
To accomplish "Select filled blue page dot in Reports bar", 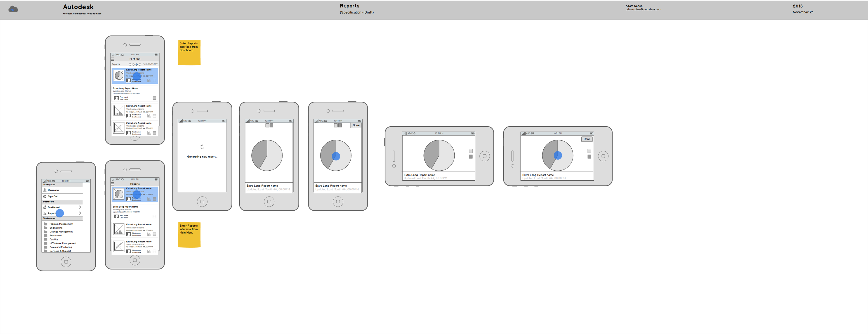I will point(137,64).
